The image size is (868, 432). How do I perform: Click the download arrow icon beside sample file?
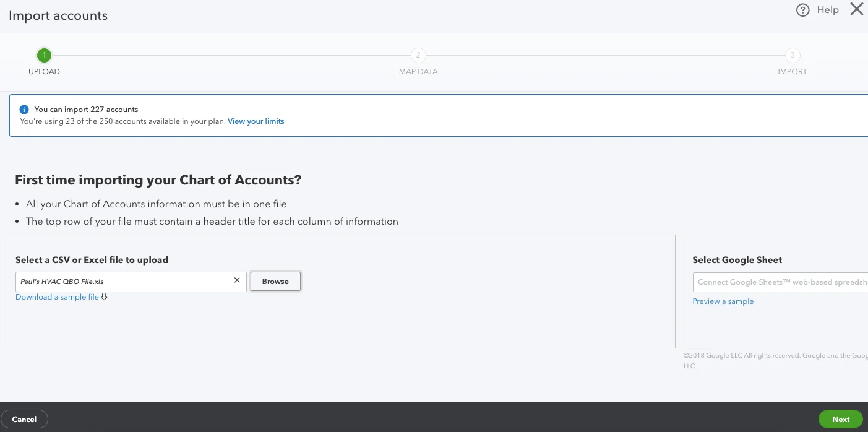click(x=104, y=297)
